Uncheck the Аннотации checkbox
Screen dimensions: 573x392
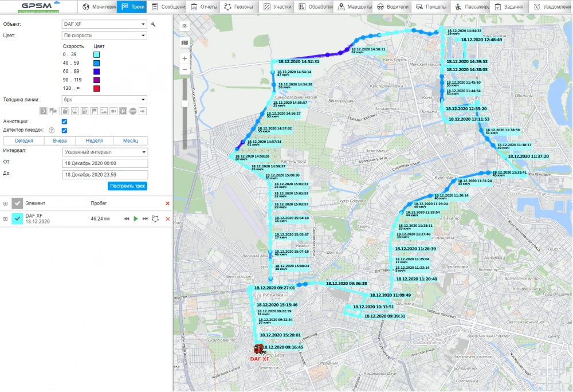65,121
